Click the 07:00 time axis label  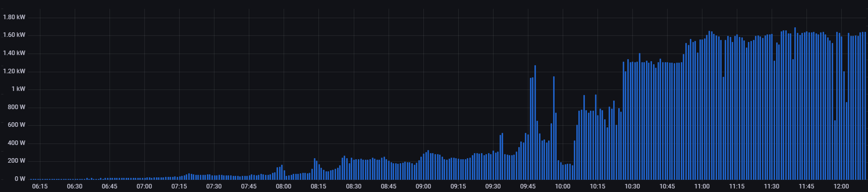pos(144,186)
